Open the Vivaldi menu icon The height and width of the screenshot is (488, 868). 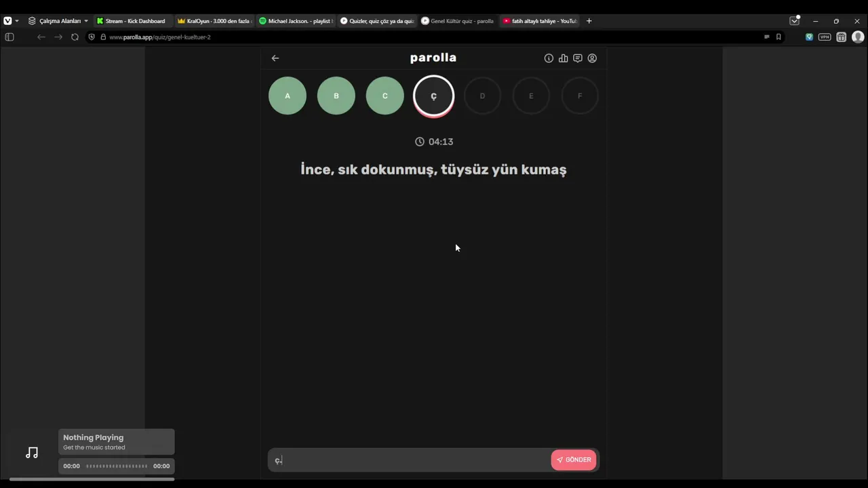7,21
